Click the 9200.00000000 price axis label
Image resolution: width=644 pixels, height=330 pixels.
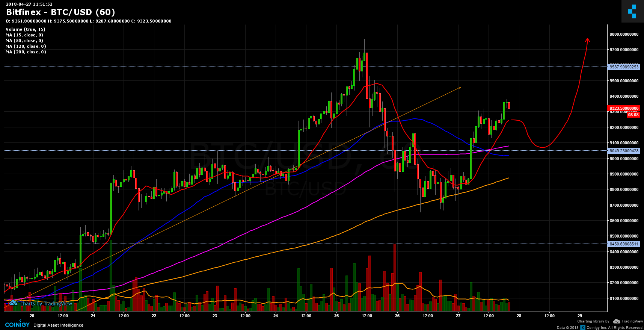click(624, 127)
